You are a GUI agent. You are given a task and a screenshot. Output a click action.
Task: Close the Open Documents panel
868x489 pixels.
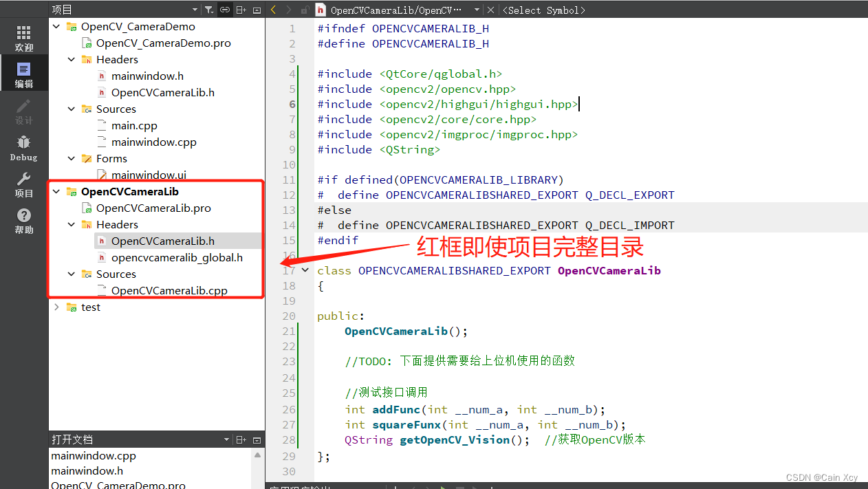coord(257,439)
